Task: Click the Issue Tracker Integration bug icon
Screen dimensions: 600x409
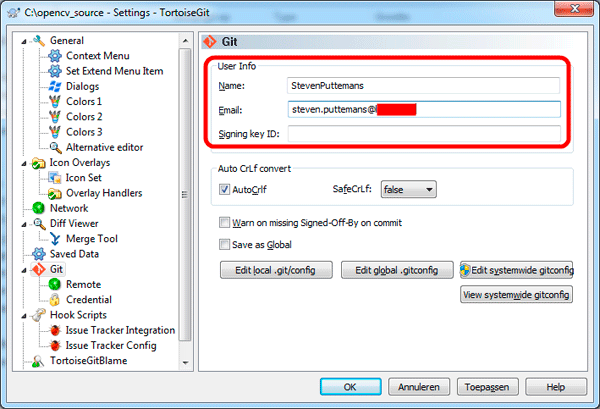Action: (x=55, y=330)
